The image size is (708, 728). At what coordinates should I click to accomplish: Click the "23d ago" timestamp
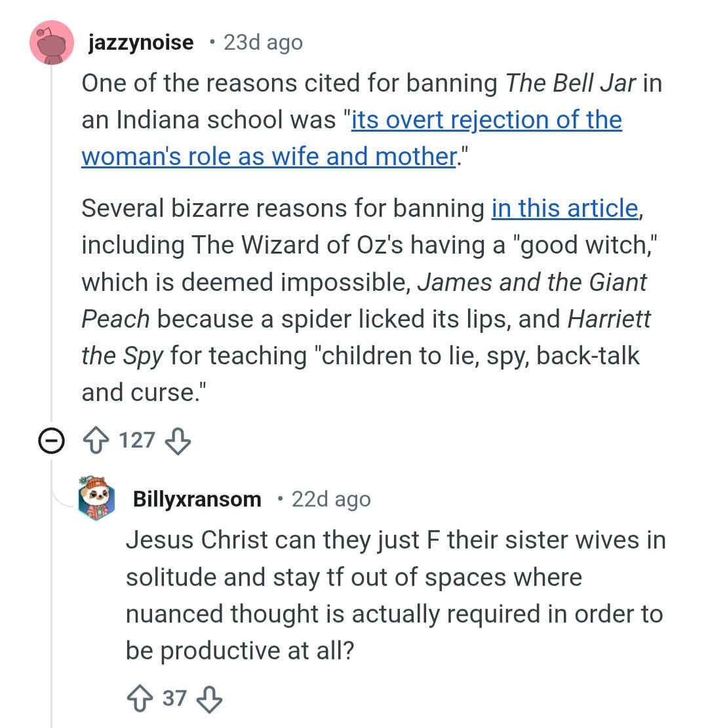coord(263,43)
